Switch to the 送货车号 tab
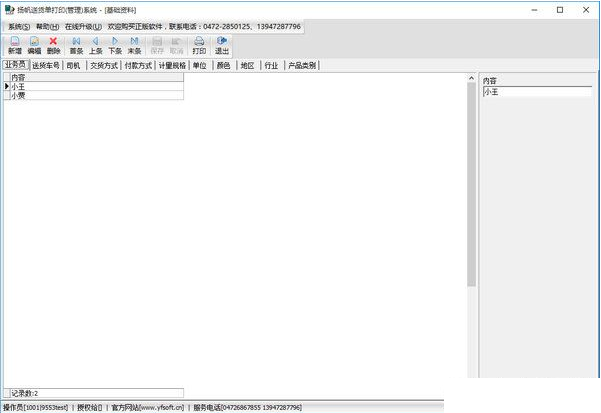The width and height of the screenshot is (601, 413). click(46, 65)
